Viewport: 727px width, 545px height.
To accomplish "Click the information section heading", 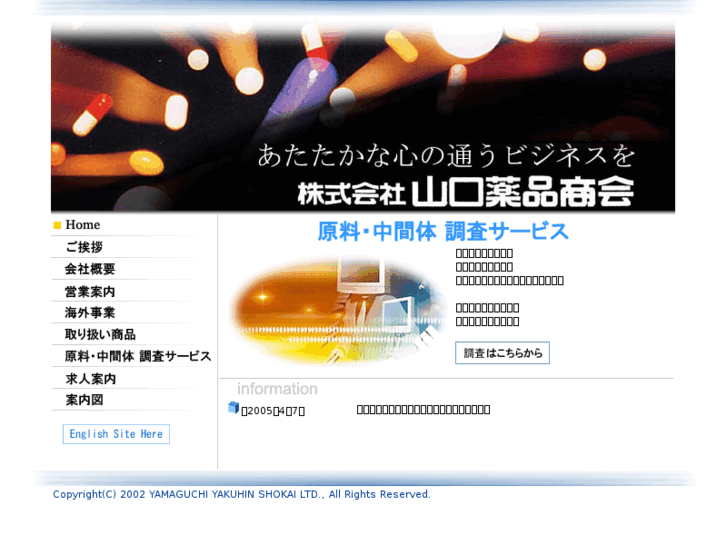I will 277,389.
